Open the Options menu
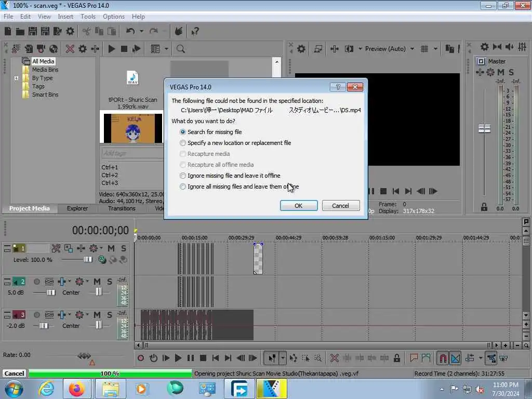532x399 pixels. tap(114, 17)
